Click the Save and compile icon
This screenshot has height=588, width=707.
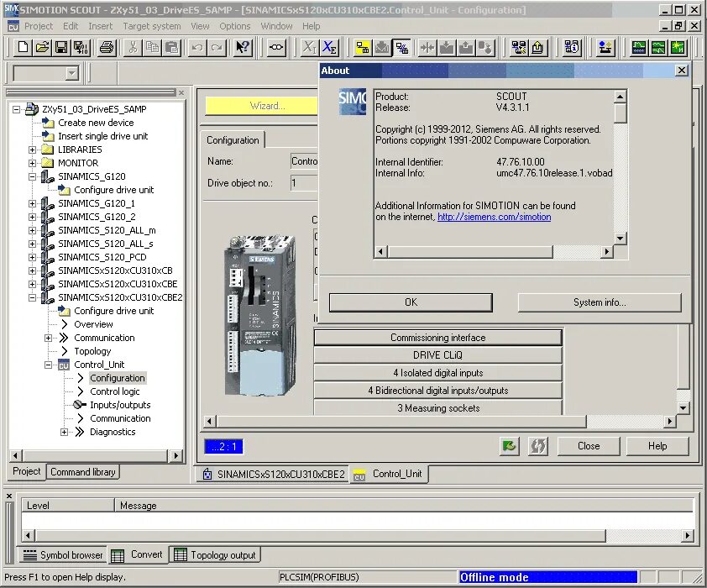pyautogui.click(x=81, y=47)
